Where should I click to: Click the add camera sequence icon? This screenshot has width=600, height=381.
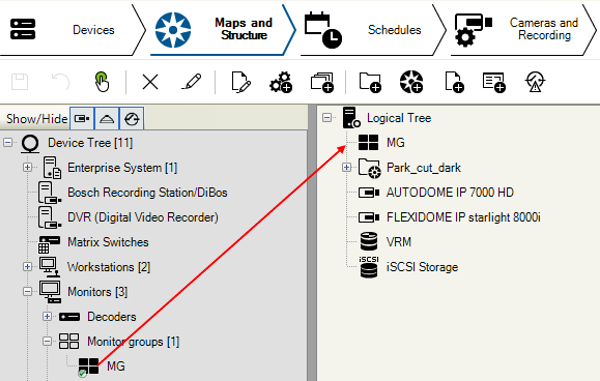click(x=322, y=82)
